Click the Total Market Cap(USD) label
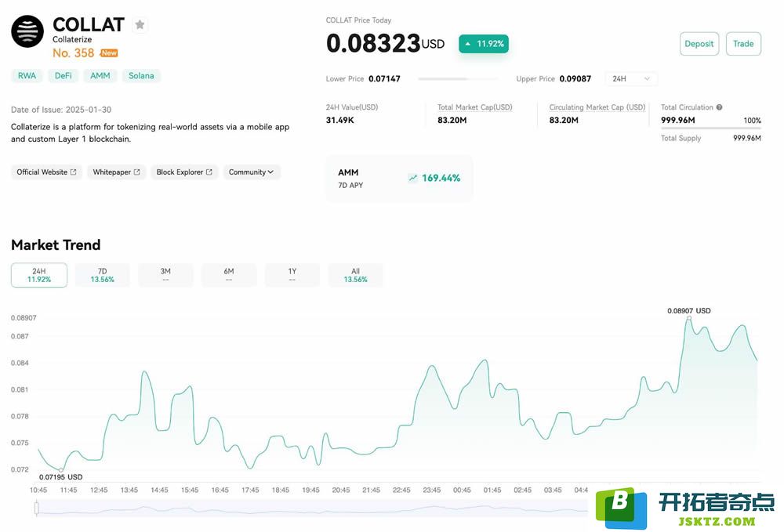 (x=474, y=107)
